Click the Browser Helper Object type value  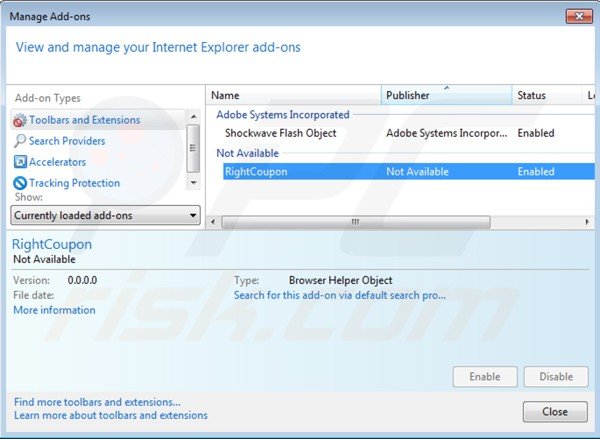(x=341, y=280)
